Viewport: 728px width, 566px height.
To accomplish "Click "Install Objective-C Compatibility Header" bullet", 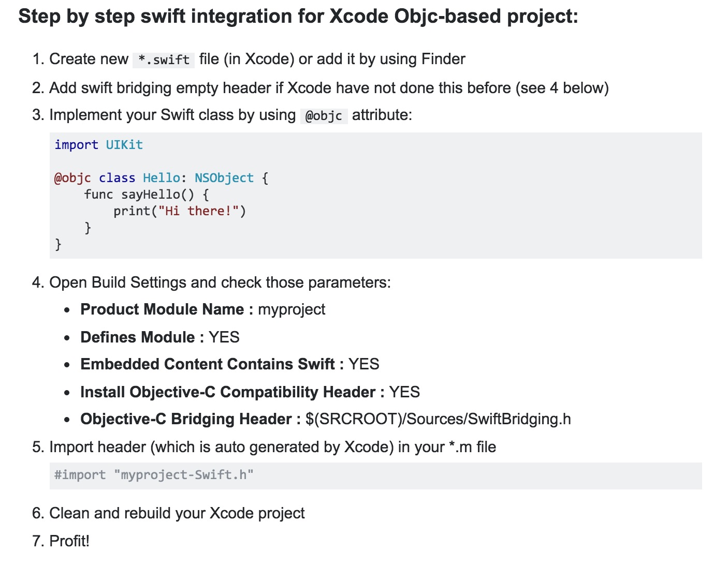I will pyautogui.click(x=228, y=392).
